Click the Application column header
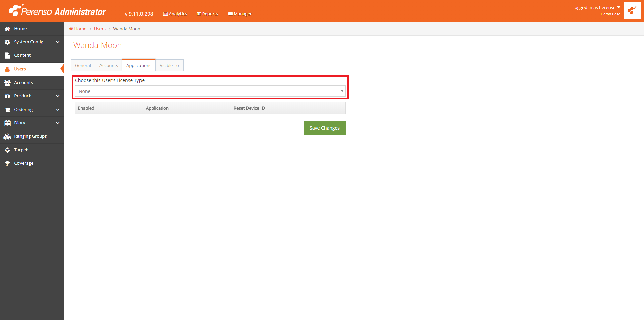 (x=187, y=108)
